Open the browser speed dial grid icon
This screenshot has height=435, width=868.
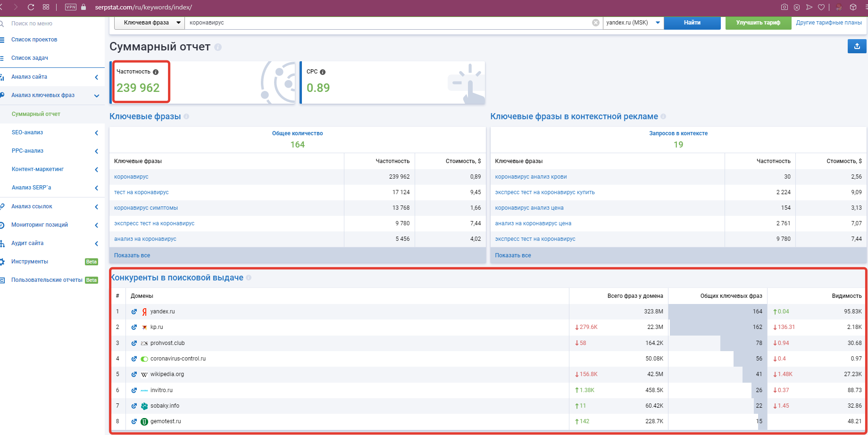point(46,7)
